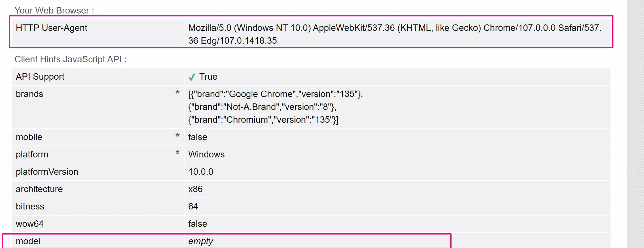Click the model row label
The width and height of the screenshot is (644, 248).
pyautogui.click(x=28, y=241)
